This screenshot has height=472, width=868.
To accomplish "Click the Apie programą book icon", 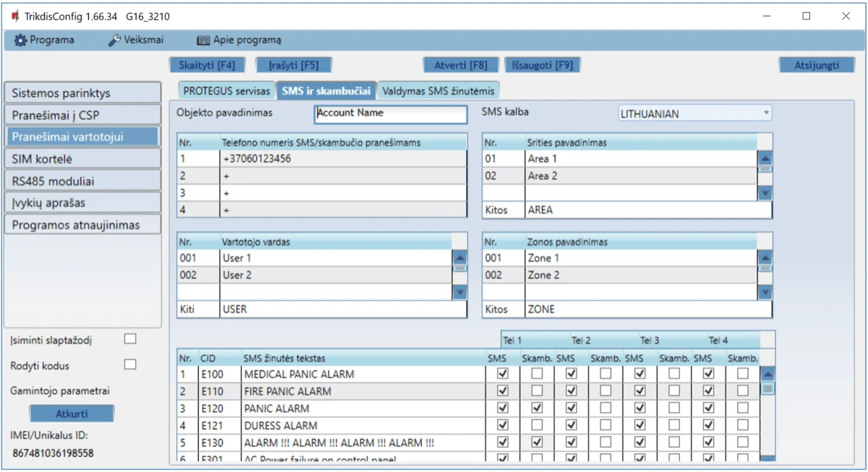I will click(x=203, y=40).
